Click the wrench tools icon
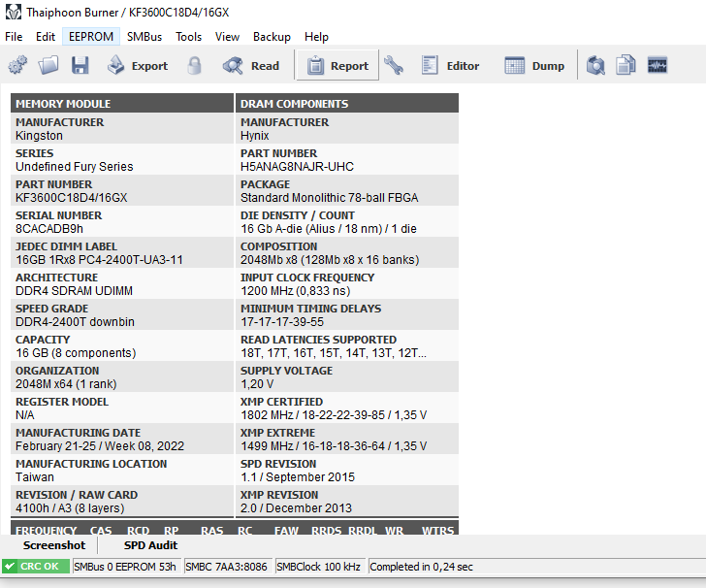 click(394, 65)
